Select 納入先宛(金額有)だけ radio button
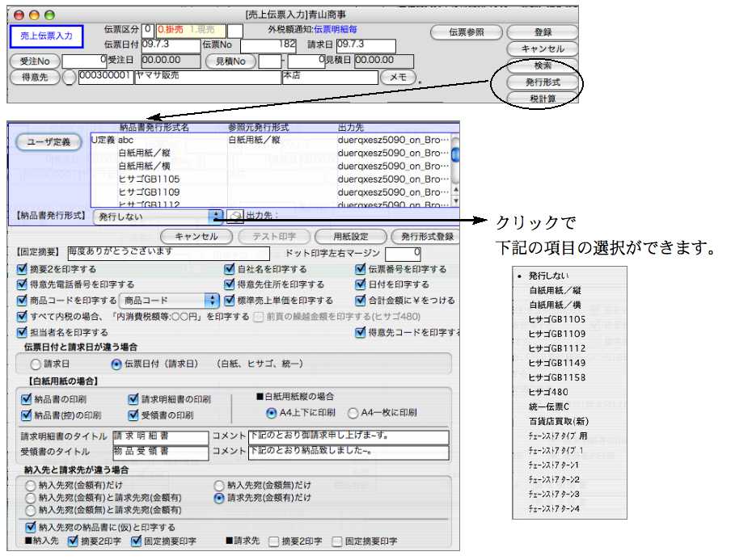The width and height of the screenshot is (731, 560). 30,486
